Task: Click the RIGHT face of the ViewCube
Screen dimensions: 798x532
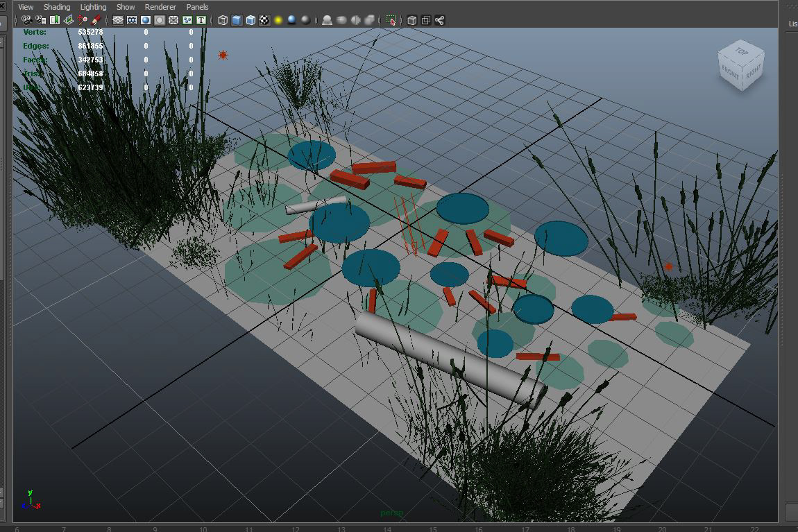Action: point(753,72)
